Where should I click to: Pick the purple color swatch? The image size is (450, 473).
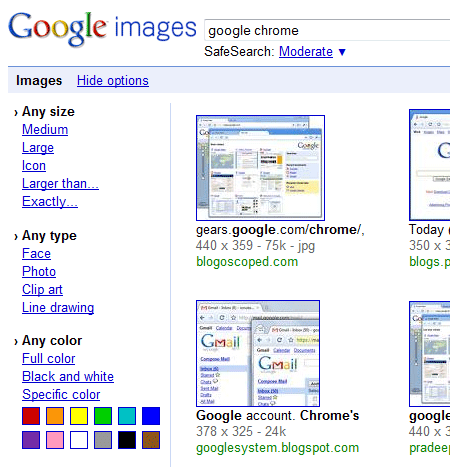31,440
